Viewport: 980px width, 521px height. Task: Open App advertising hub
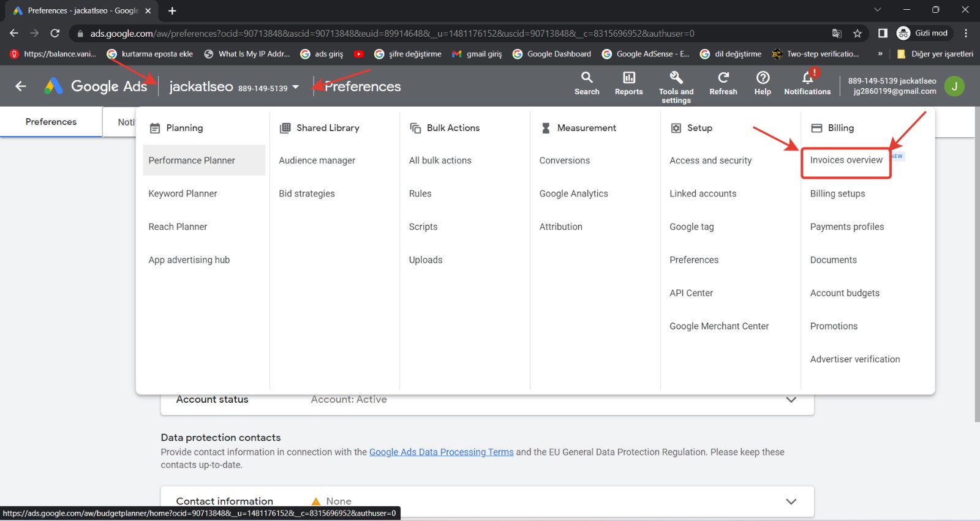[189, 260]
